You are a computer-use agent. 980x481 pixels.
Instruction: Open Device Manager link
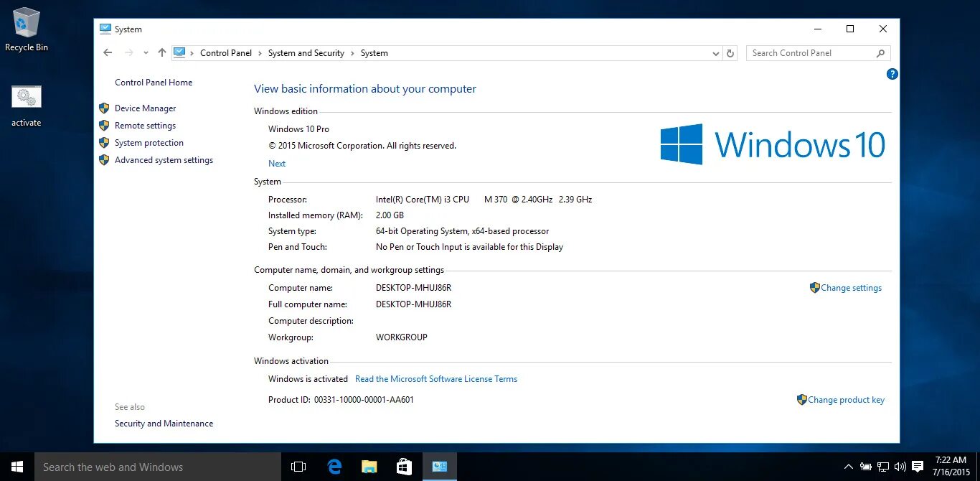(145, 108)
